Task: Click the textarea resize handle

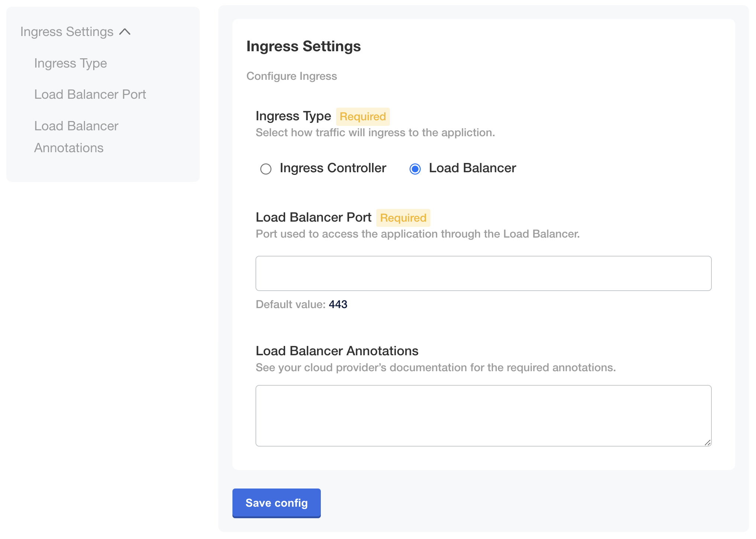Action: (x=708, y=442)
